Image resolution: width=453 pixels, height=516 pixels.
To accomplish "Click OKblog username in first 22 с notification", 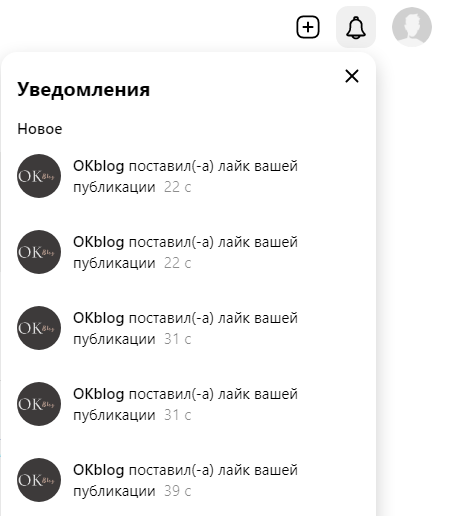I will pyautogui.click(x=98, y=166).
